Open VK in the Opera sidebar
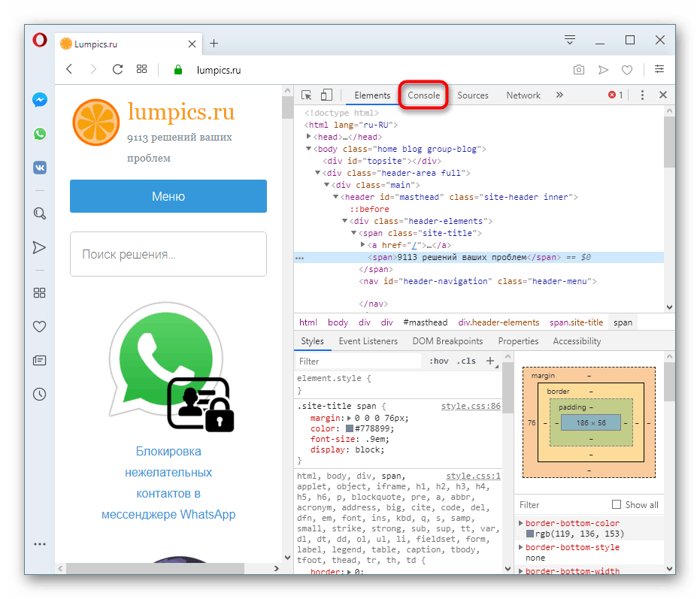Viewport: 700px width, 599px height. (x=40, y=168)
